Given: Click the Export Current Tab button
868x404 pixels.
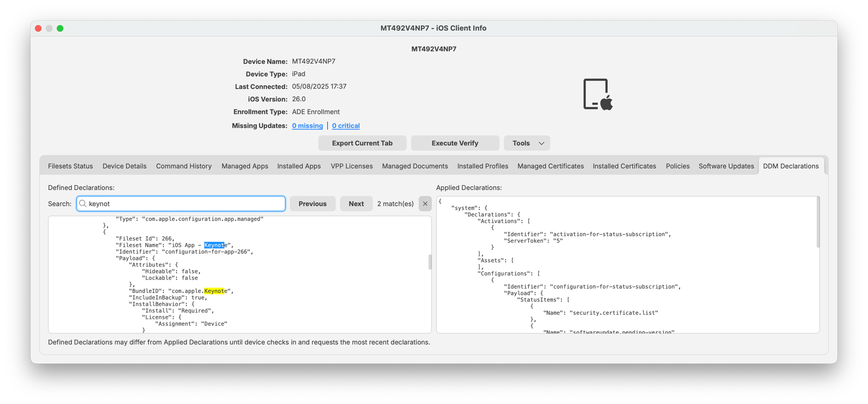Looking at the screenshot, I should point(362,143).
